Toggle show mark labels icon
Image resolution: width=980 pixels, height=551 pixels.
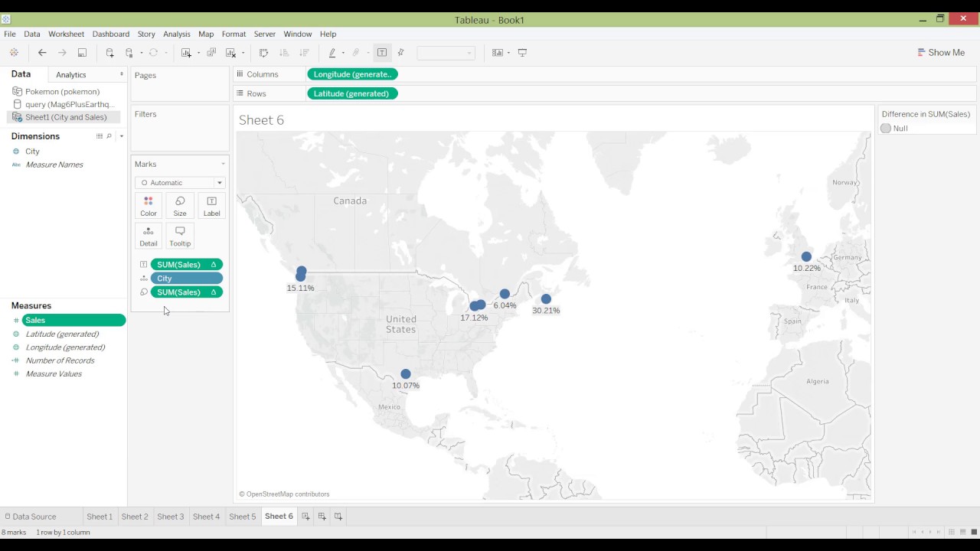[382, 53]
